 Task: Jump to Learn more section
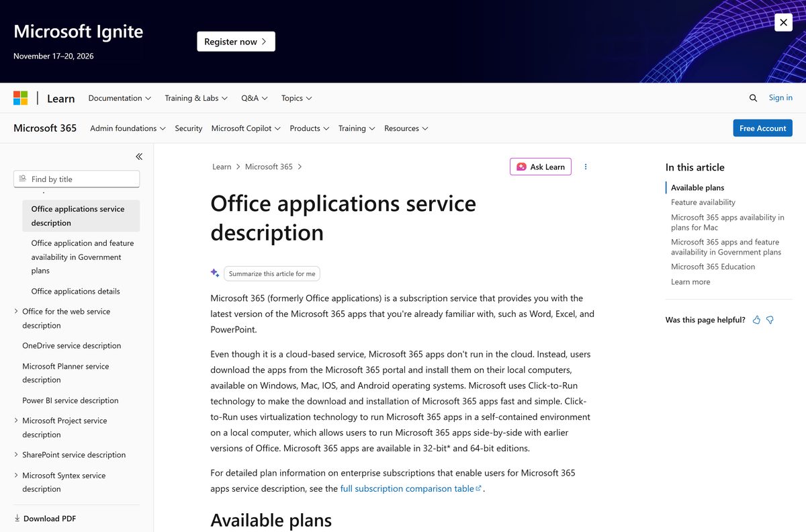(x=690, y=281)
